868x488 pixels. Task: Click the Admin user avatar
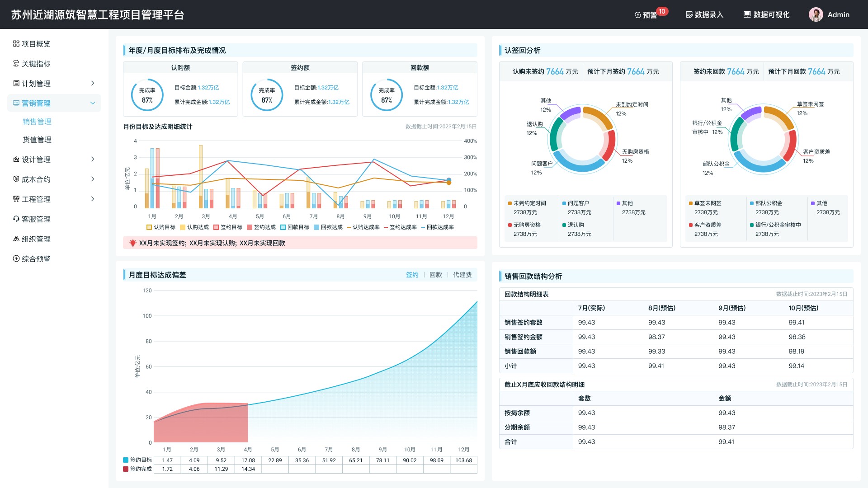[x=816, y=14]
